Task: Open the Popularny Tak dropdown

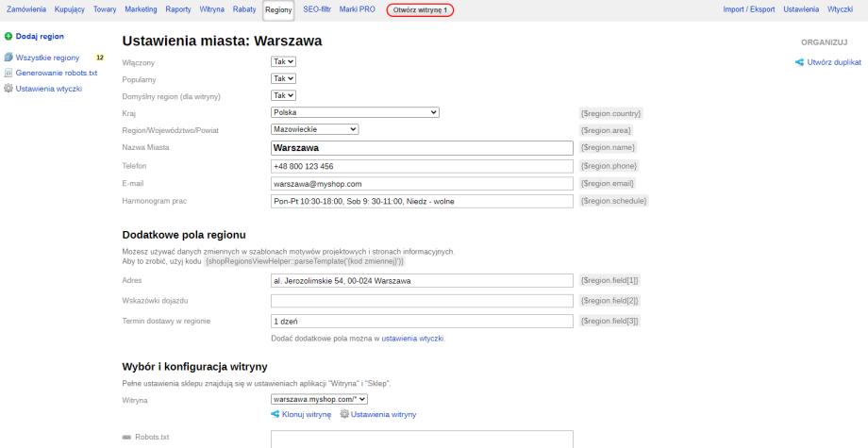Action: [x=284, y=78]
